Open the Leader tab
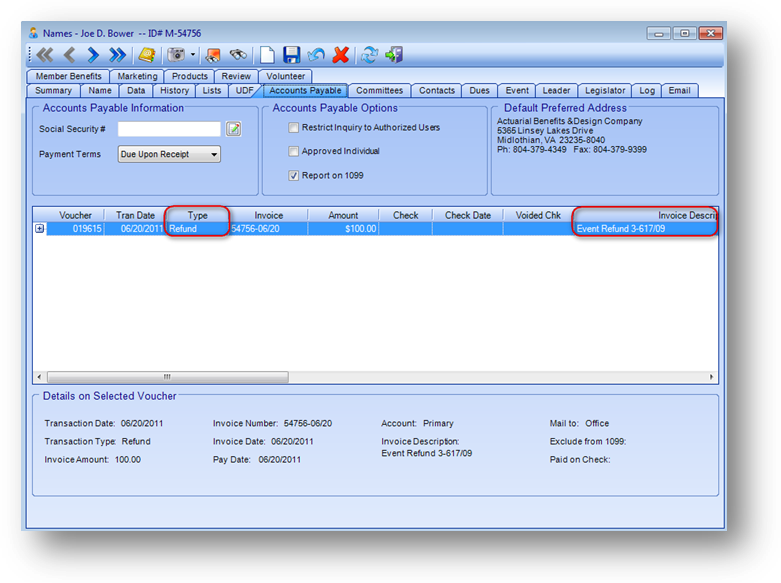Viewport: 781px width, 583px height. click(x=556, y=91)
